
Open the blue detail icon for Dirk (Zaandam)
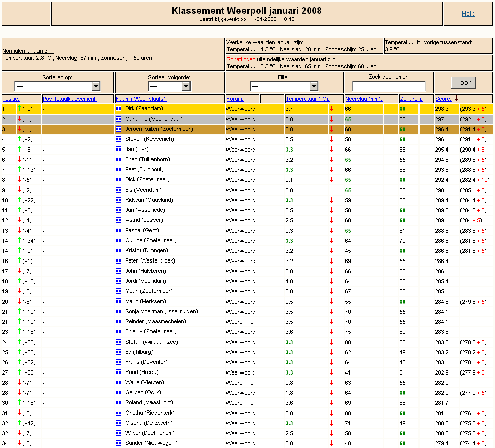pos(119,109)
